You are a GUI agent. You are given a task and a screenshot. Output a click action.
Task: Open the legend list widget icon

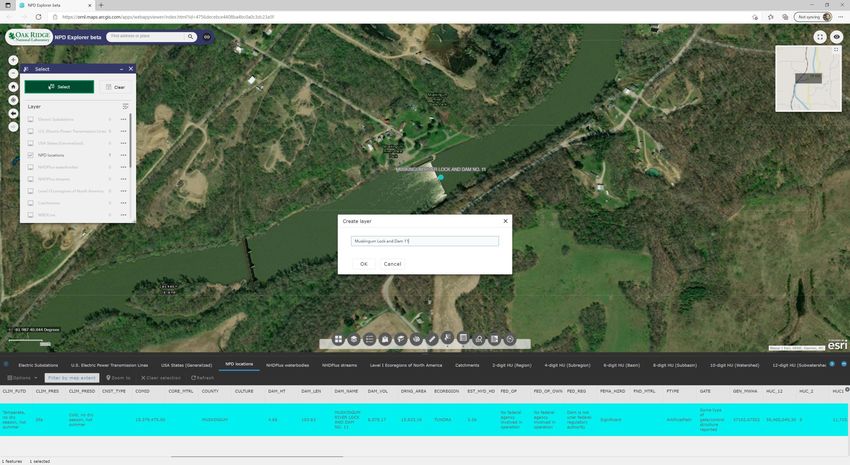[x=370, y=339]
